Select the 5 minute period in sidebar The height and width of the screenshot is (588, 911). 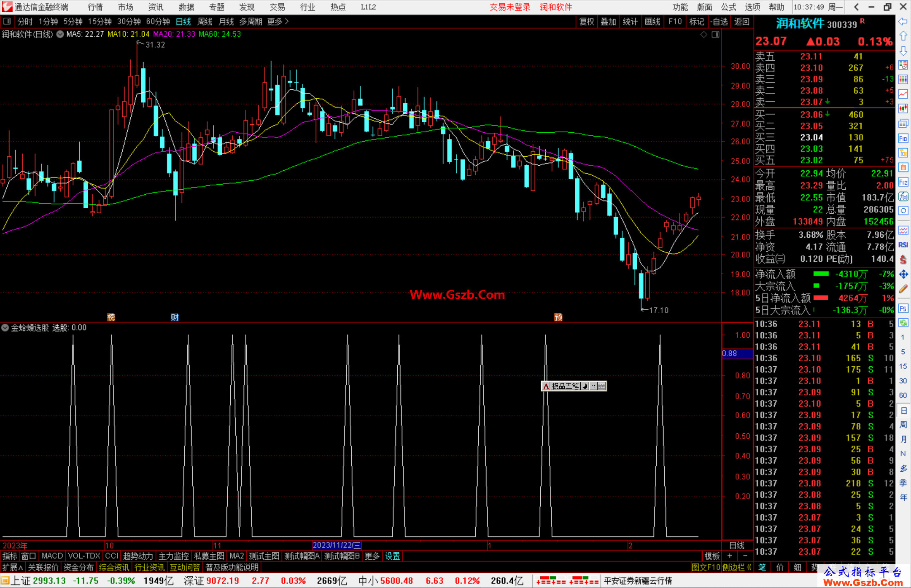(x=903, y=352)
